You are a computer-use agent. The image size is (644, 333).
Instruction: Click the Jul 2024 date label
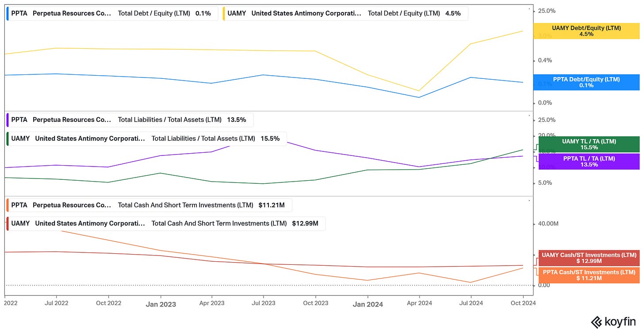(471, 303)
